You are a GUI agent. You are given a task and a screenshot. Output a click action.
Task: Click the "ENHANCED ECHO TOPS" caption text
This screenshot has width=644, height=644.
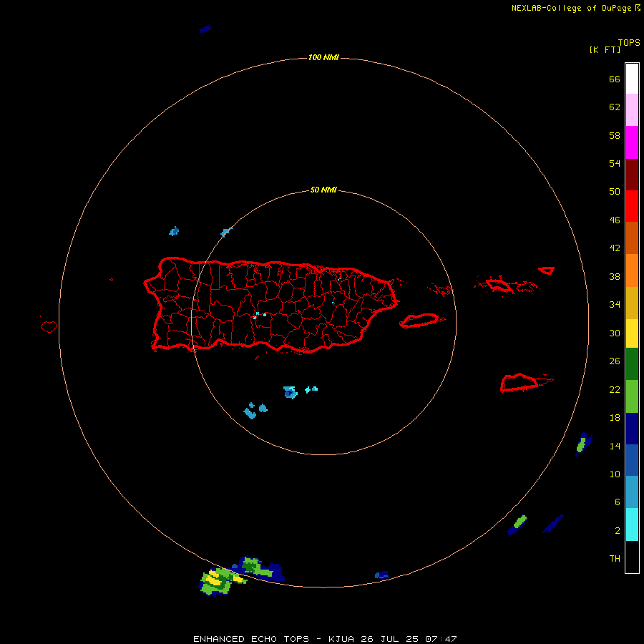pyautogui.click(x=251, y=639)
